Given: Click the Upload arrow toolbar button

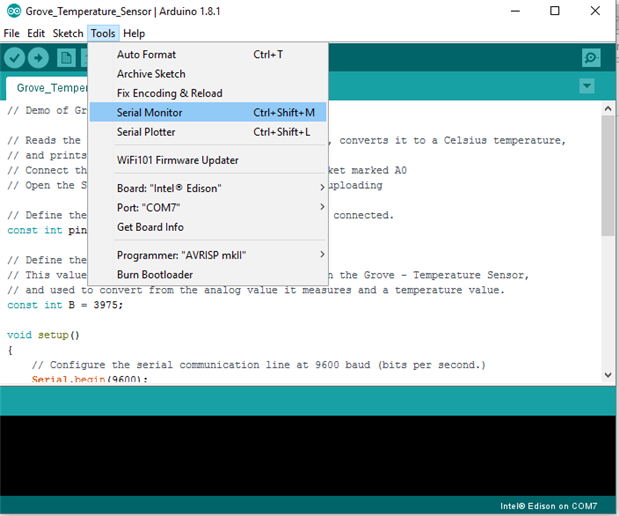Looking at the screenshot, I should pos(39,59).
